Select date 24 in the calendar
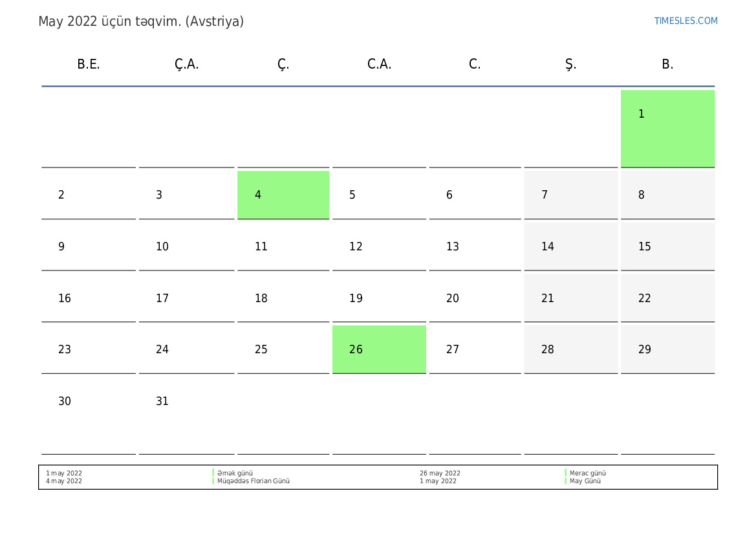 pyautogui.click(x=187, y=349)
